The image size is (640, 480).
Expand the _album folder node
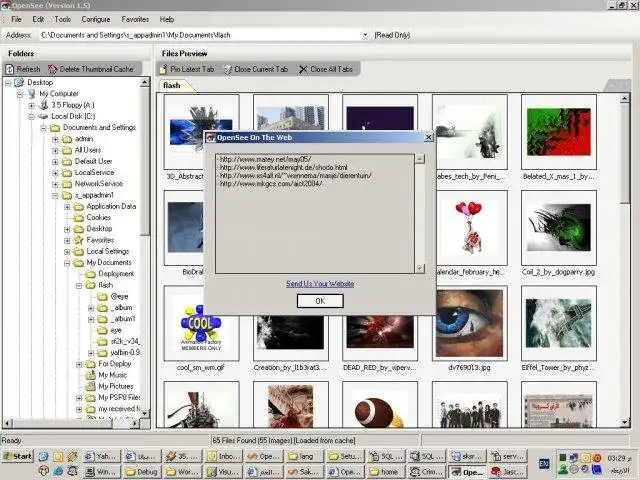[91, 307]
